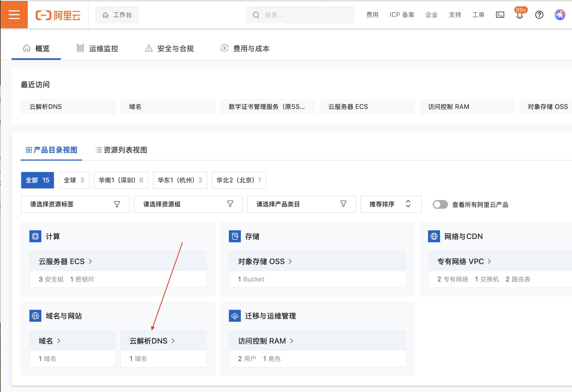This screenshot has width=572, height=392.
Task: Open the user avatar menu
Action: [560, 15]
